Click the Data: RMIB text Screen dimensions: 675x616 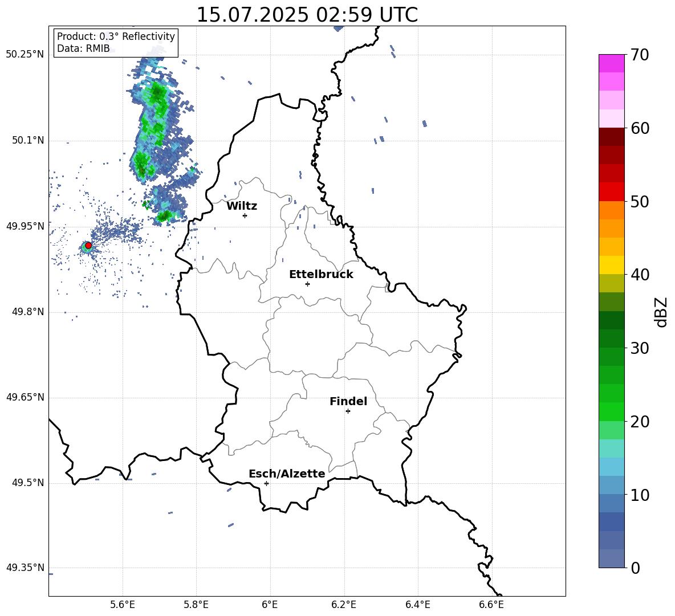(x=83, y=48)
